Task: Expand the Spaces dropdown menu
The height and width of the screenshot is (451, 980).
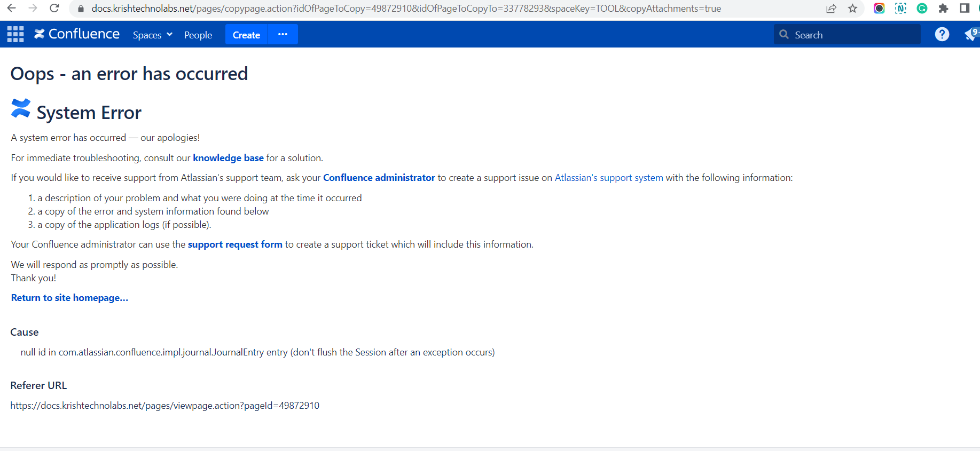Action: (153, 35)
